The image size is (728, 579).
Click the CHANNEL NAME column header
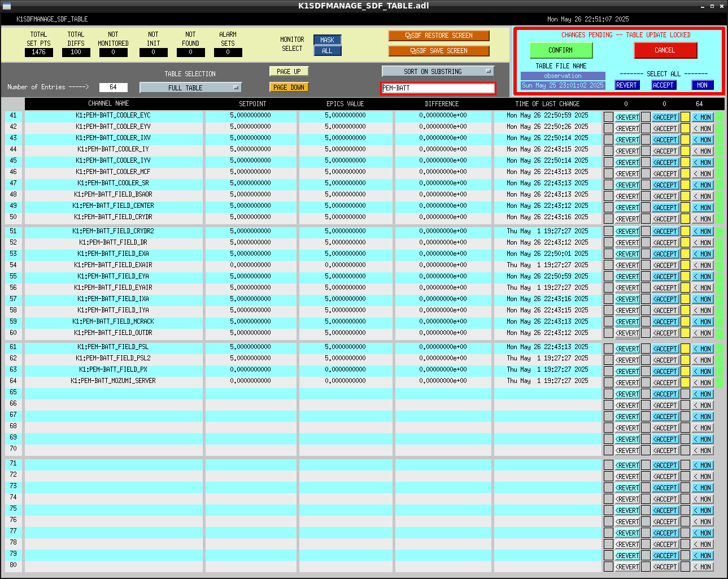coord(109,104)
